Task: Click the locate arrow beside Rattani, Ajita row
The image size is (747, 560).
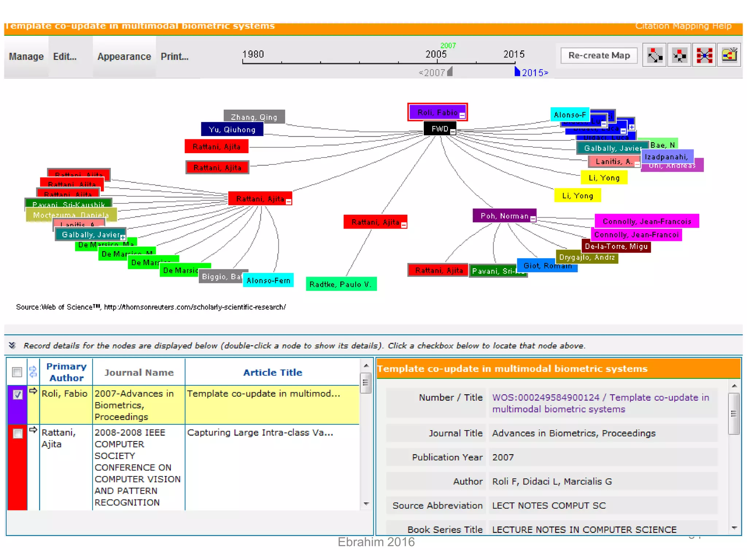Action: click(x=33, y=429)
